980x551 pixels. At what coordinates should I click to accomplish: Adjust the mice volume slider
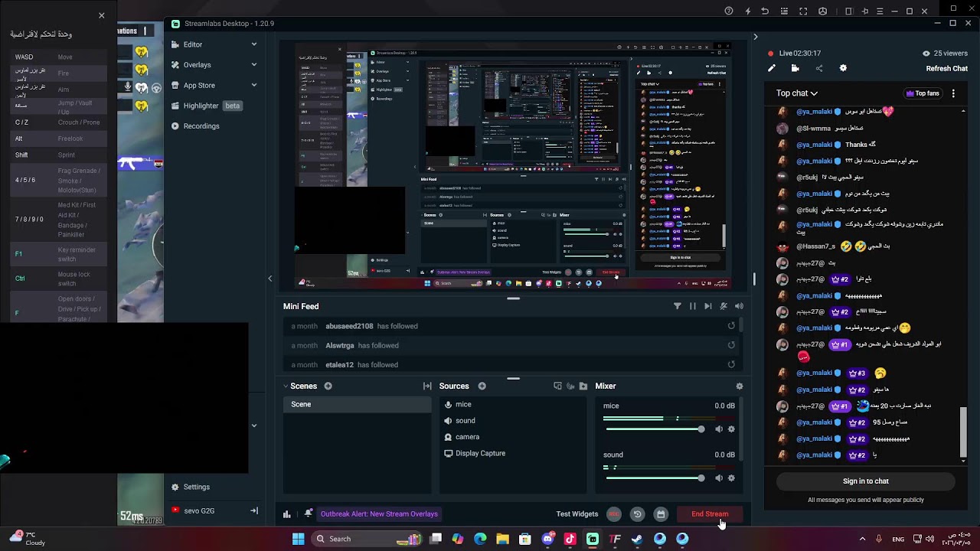point(655,429)
